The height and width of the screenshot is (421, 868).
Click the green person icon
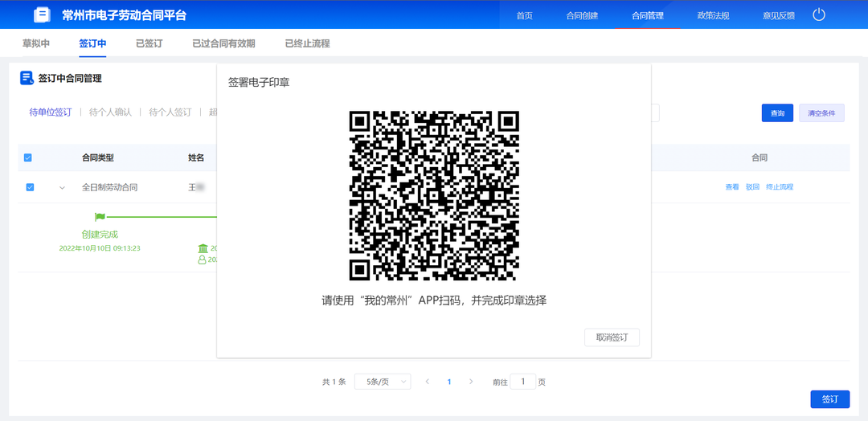(202, 260)
